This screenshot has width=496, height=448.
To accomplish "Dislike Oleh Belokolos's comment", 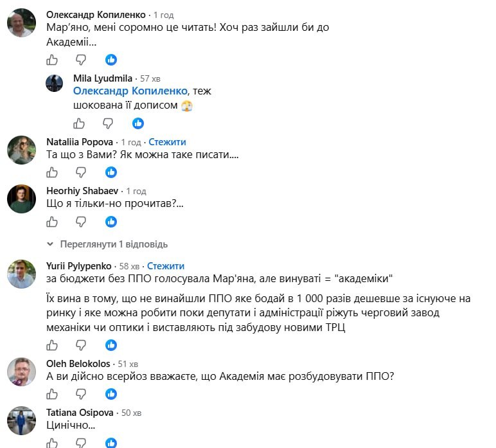I will (81, 394).
